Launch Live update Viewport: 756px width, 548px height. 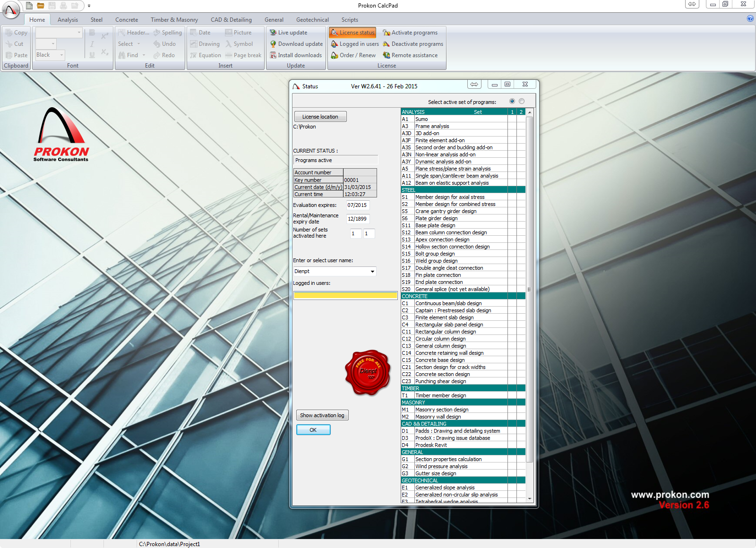coord(288,33)
